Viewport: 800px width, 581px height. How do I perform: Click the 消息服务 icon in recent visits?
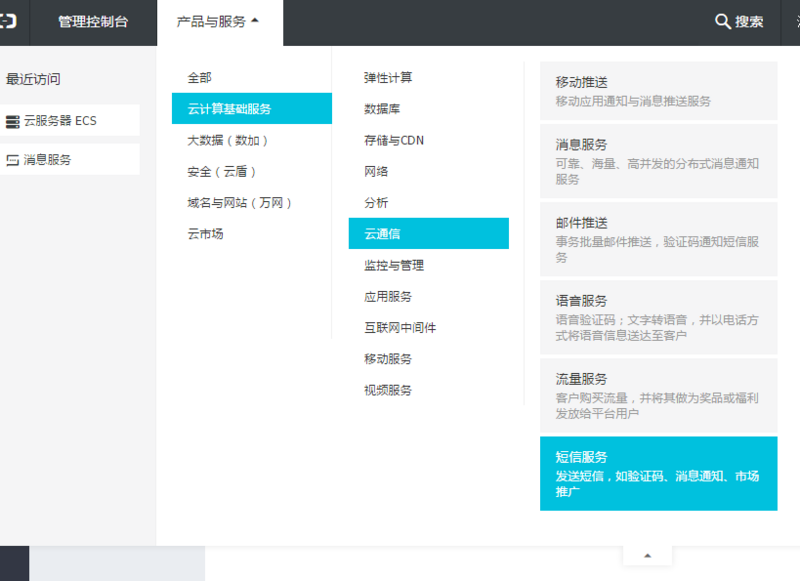point(12,160)
